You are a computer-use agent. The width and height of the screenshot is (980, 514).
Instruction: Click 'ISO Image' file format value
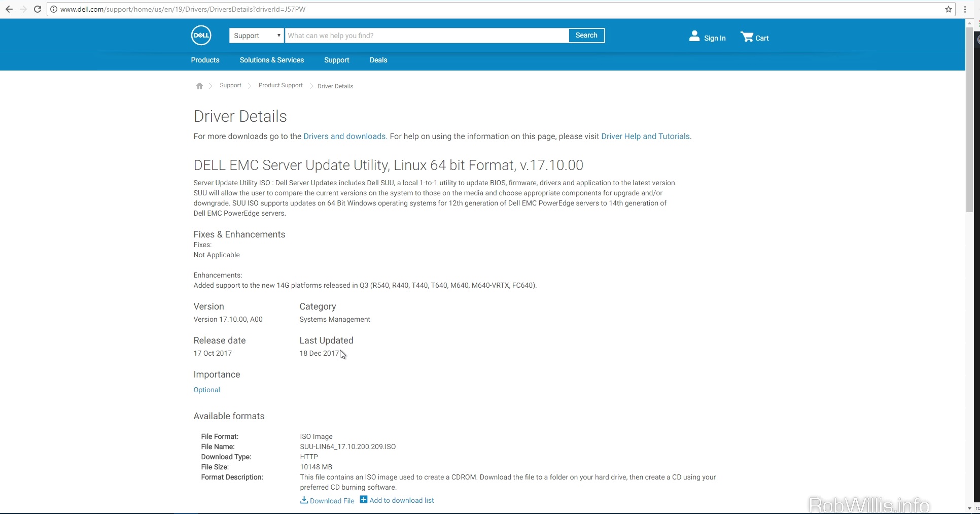tap(316, 436)
